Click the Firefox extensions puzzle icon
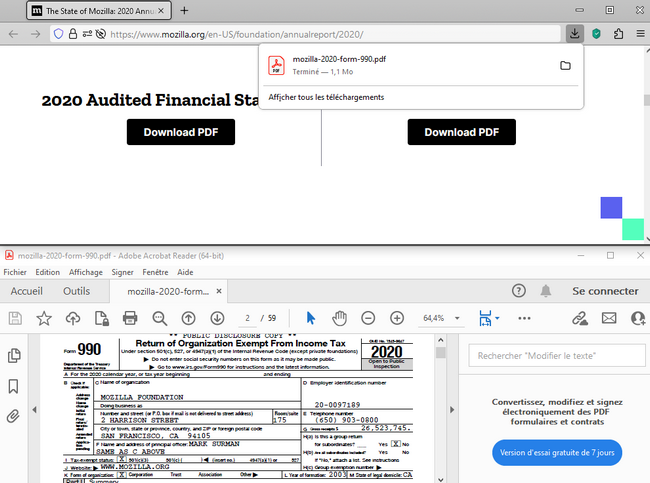650x483 pixels. (x=618, y=34)
